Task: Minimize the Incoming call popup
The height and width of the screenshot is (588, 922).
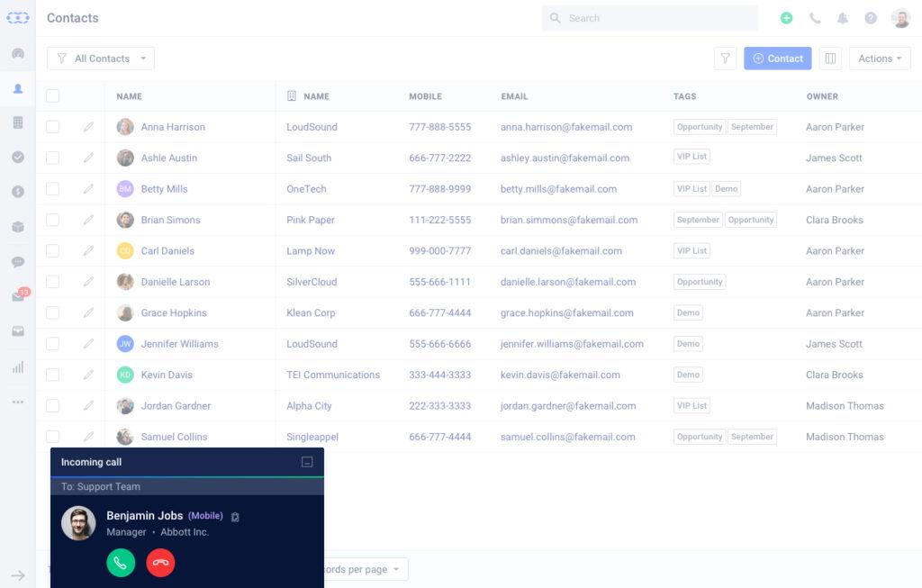Action: coord(307,462)
